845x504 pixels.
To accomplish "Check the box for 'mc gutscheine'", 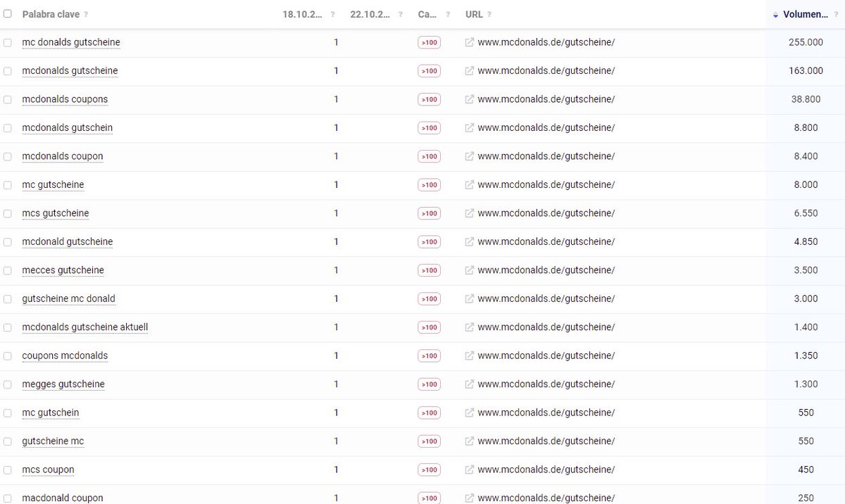I will click(x=7, y=185).
